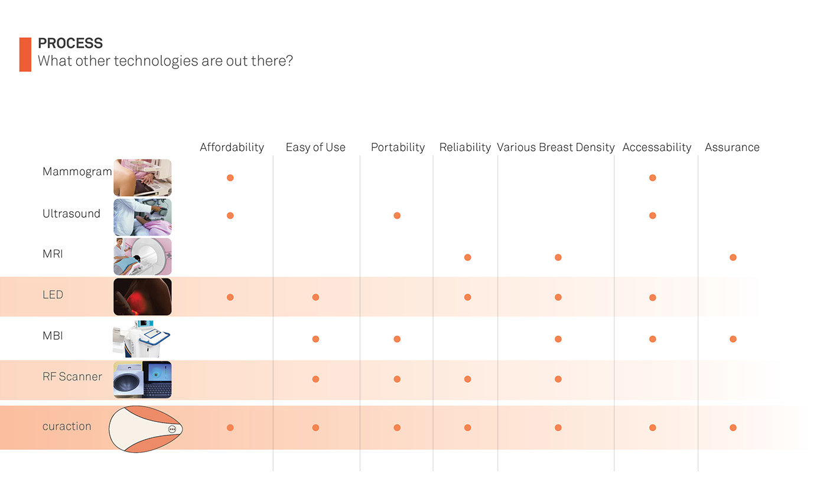
Task: Click the MRI Assurance dot
Action: (733, 257)
